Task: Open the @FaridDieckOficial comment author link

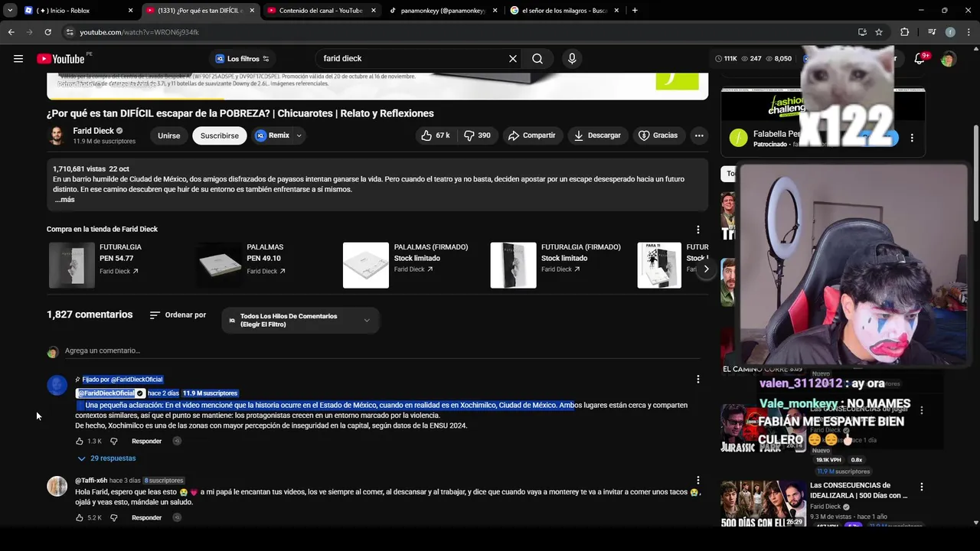Action: tap(106, 393)
